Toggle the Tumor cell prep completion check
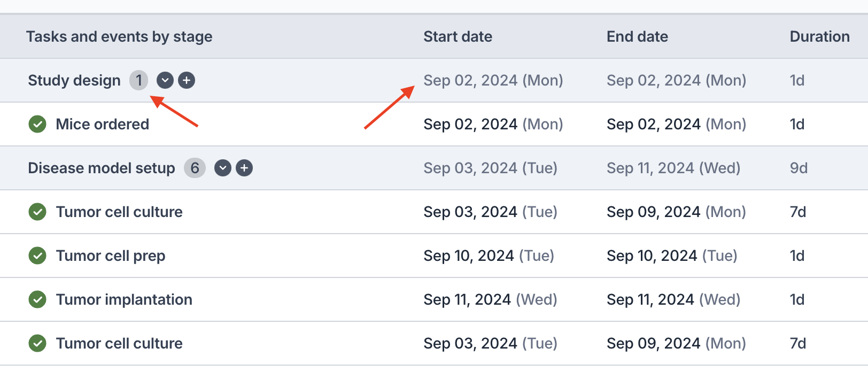The width and height of the screenshot is (868, 371). click(37, 256)
